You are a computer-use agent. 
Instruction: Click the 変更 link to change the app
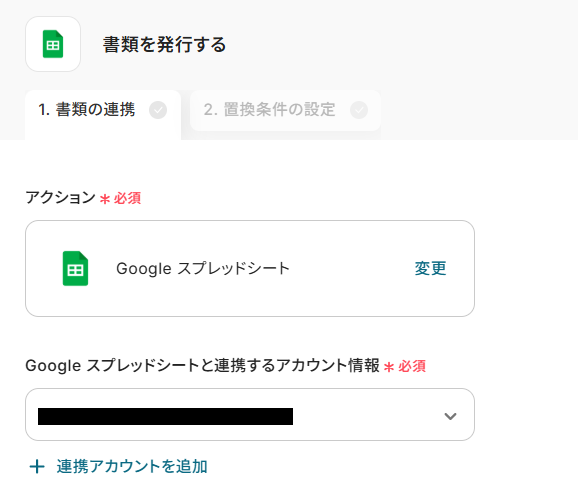(430, 268)
